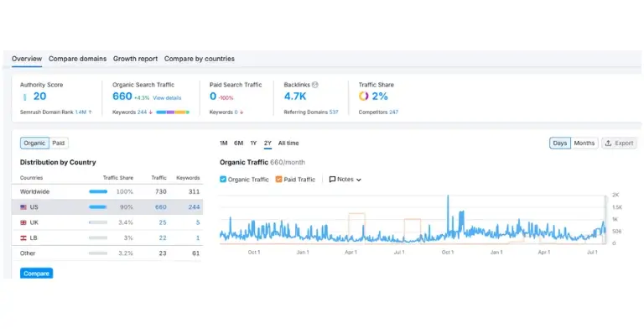Viewport: 644px width, 329px height.
Task: Click UK traffic share bar
Action: pyautogui.click(x=98, y=222)
